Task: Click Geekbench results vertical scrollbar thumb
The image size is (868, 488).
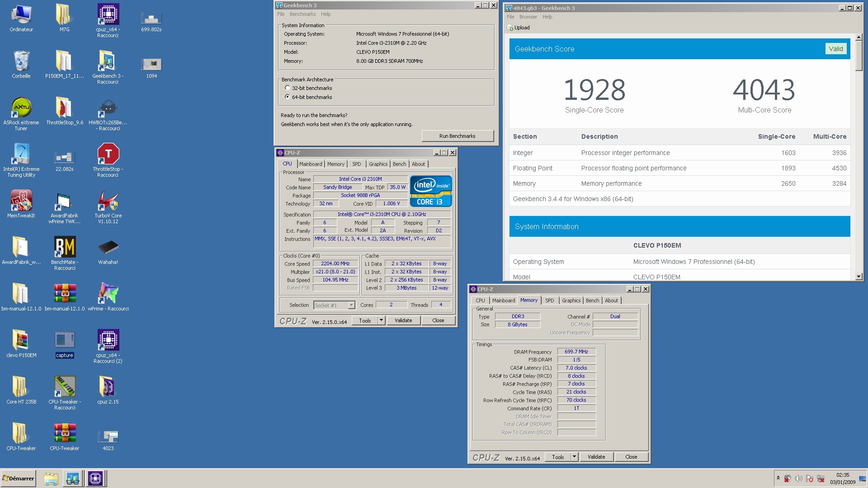Action: point(859,56)
